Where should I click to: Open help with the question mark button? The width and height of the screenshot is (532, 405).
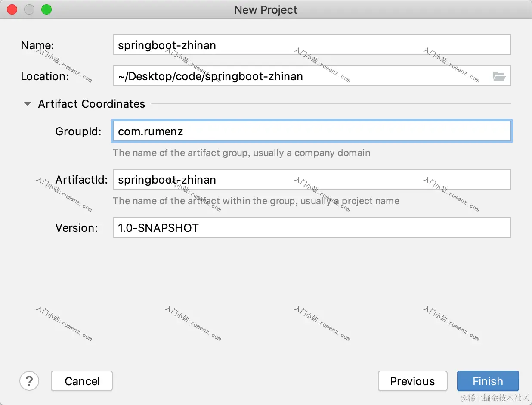pyautogui.click(x=29, y=381)
